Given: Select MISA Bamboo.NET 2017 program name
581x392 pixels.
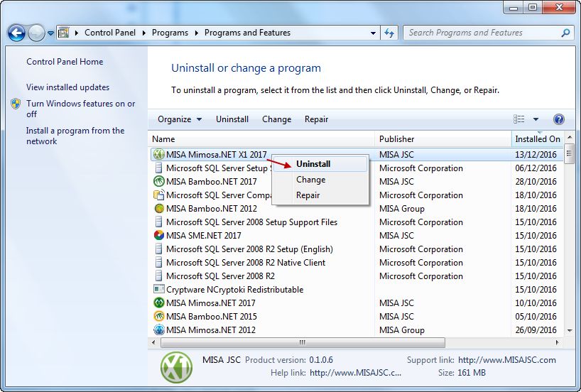Looking at the screenshot, I should coord(212,182).
